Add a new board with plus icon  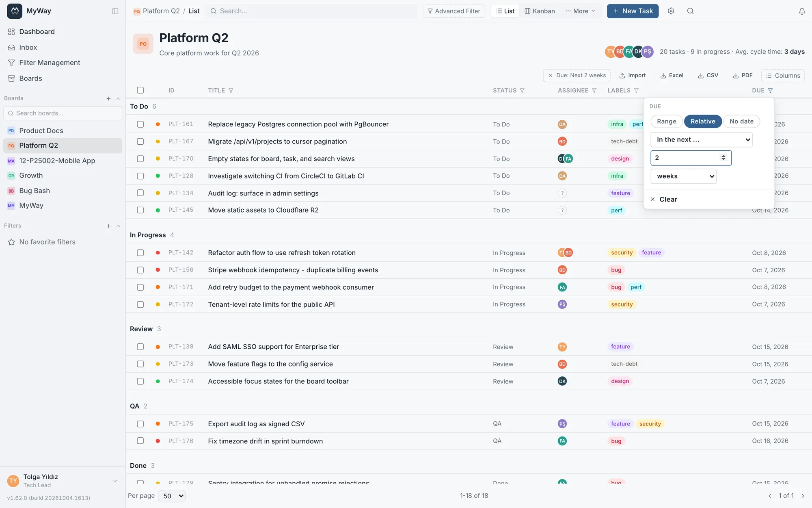tap(108, 98)
